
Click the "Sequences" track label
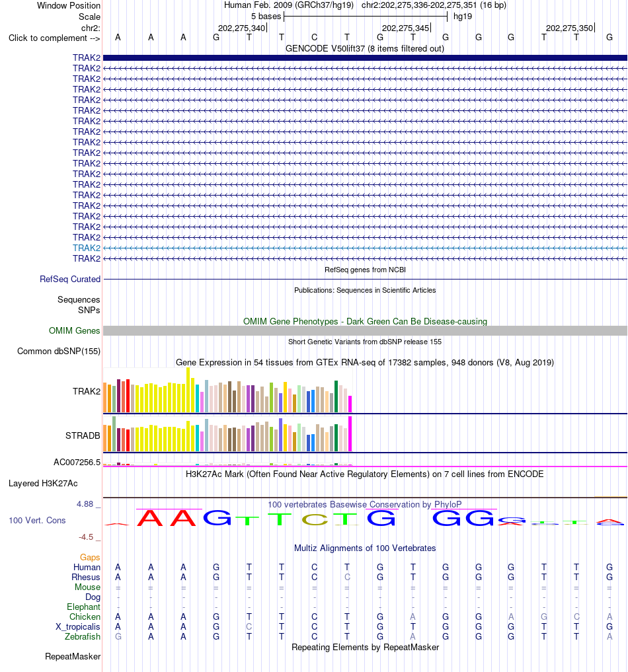(x=79, y=299)
